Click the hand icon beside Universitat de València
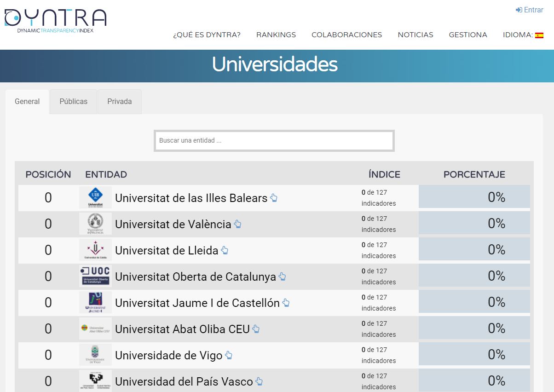The width and height of the screenshot is (554, 392). pos(237,225)
